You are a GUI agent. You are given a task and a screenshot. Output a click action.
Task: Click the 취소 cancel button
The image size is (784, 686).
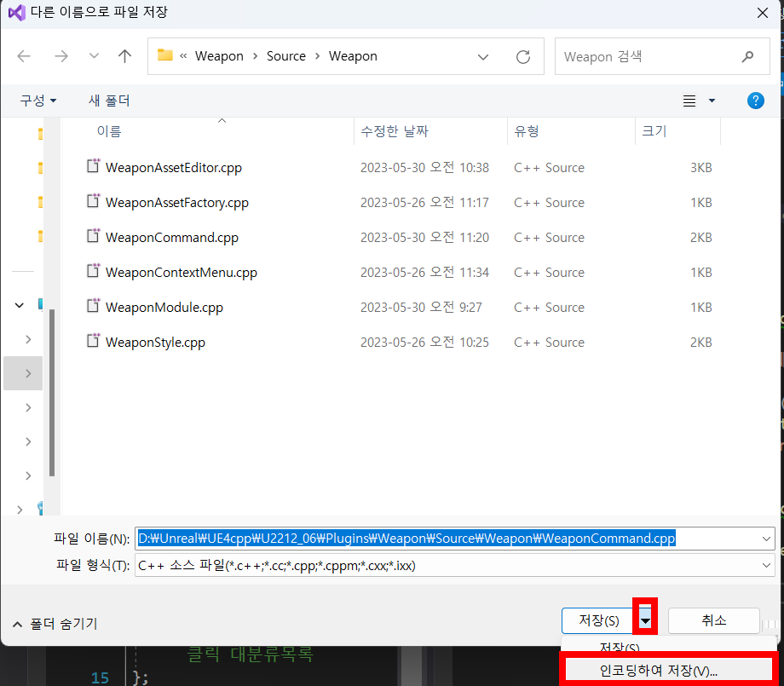[713, 620]
